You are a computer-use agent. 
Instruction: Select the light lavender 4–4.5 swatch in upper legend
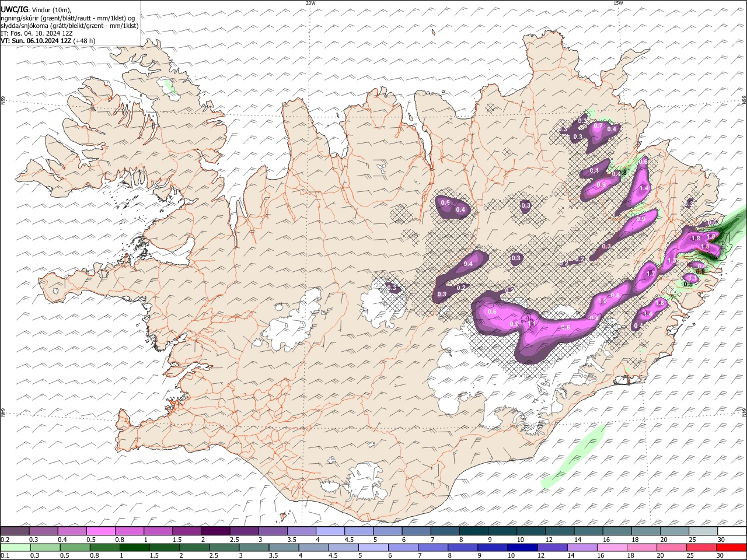tap(330, 531)
